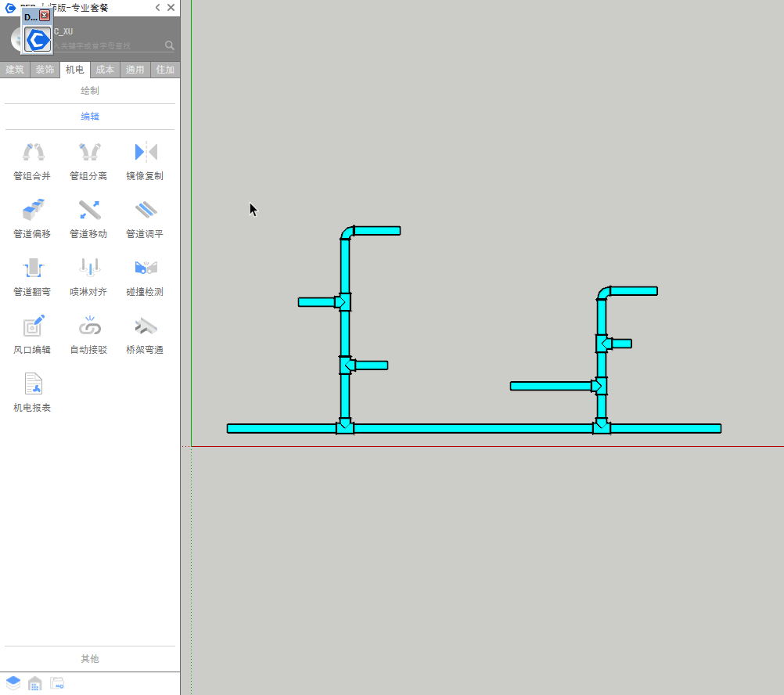Activate the 镜像复制 mirror copy tool

[145, 160]
